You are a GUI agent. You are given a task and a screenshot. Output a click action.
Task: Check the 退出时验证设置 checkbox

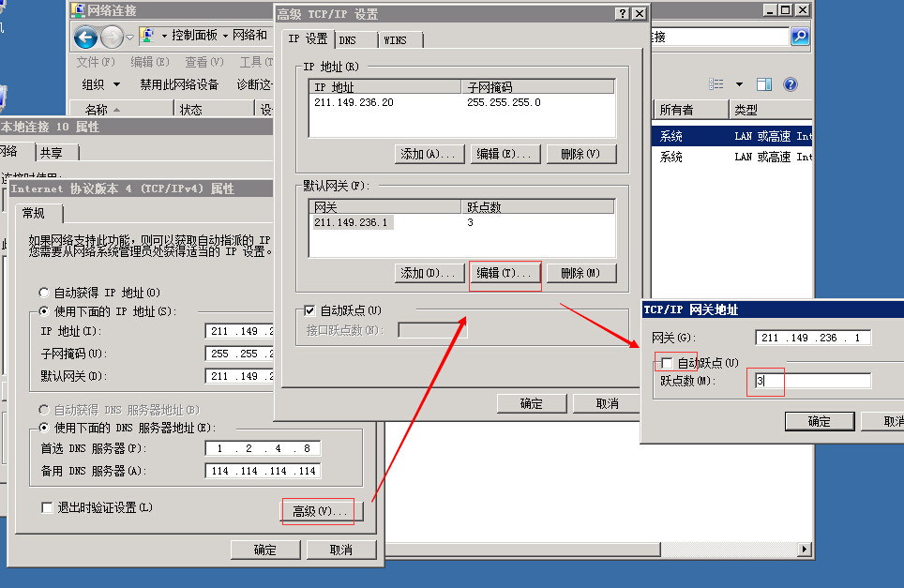tap(47, 507)
